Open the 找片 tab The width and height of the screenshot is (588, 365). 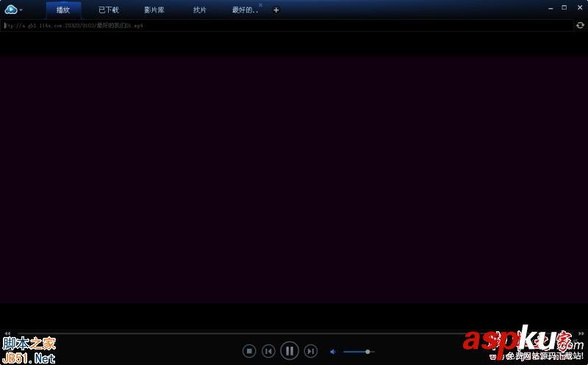(x=199, y=10)
